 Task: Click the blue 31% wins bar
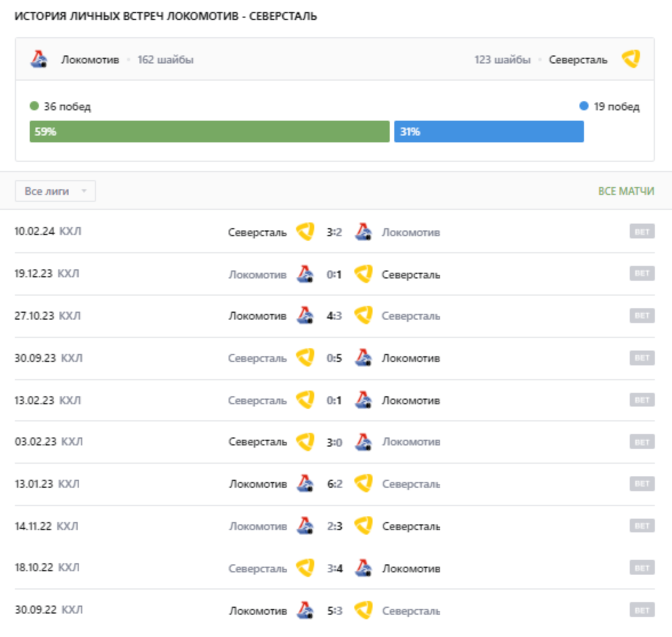(489, 132)
